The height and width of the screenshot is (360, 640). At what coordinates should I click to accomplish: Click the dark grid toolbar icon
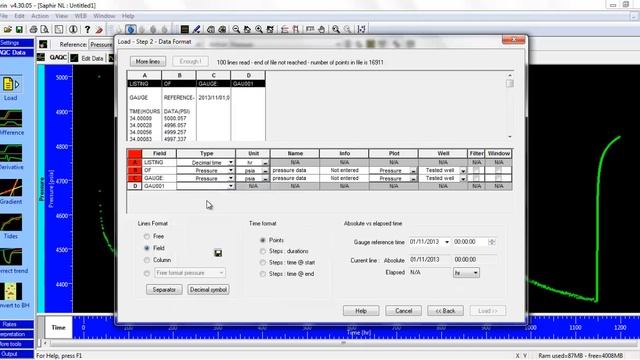tap(184, 29)
